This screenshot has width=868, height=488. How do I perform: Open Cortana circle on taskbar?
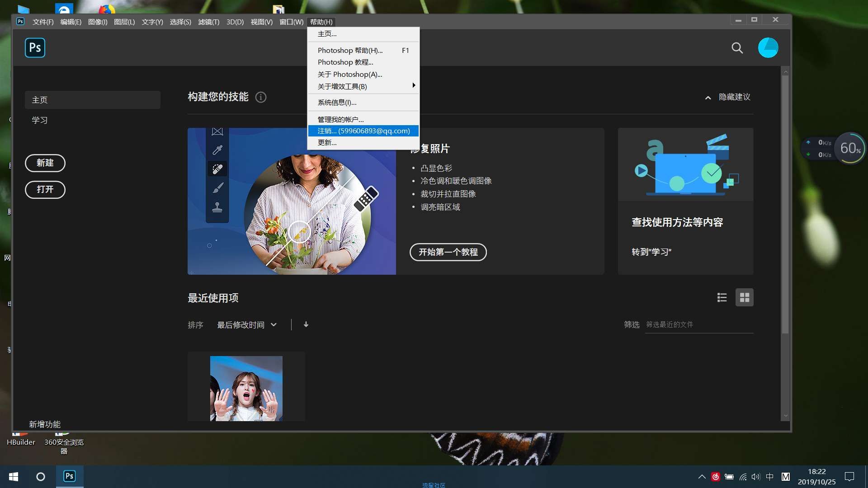(x=41, y=477)
